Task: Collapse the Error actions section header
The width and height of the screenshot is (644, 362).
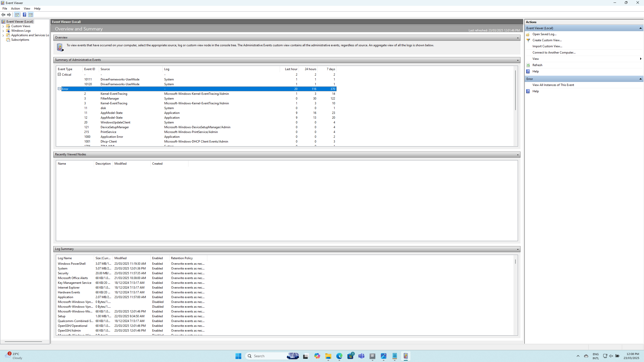Action: 640,79
